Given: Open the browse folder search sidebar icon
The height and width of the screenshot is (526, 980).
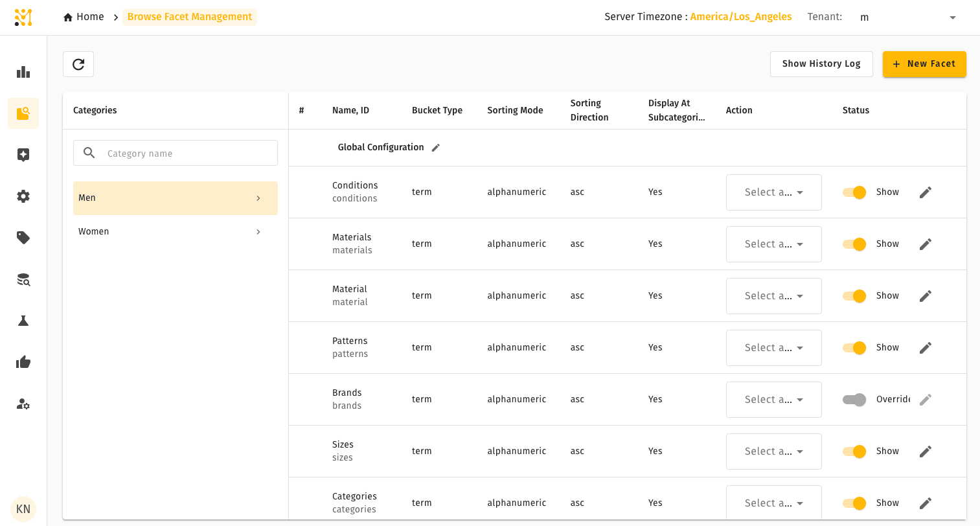Looking at the screenshot, I should 23,113.
